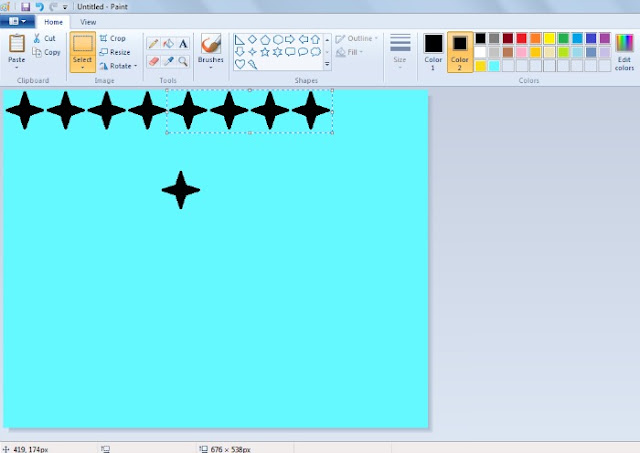Select the hexagon shape
640x453 pixels.
coord(278,40)
